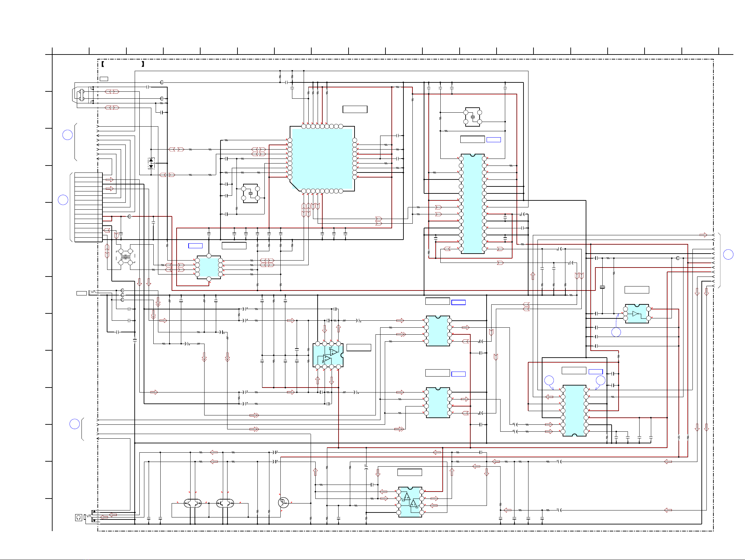Select the tall cyan multi-pin IC

[x=473, y=204]
